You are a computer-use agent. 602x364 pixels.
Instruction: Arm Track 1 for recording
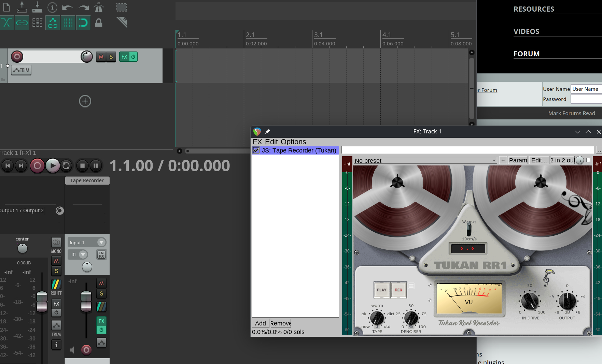[17, 57]
